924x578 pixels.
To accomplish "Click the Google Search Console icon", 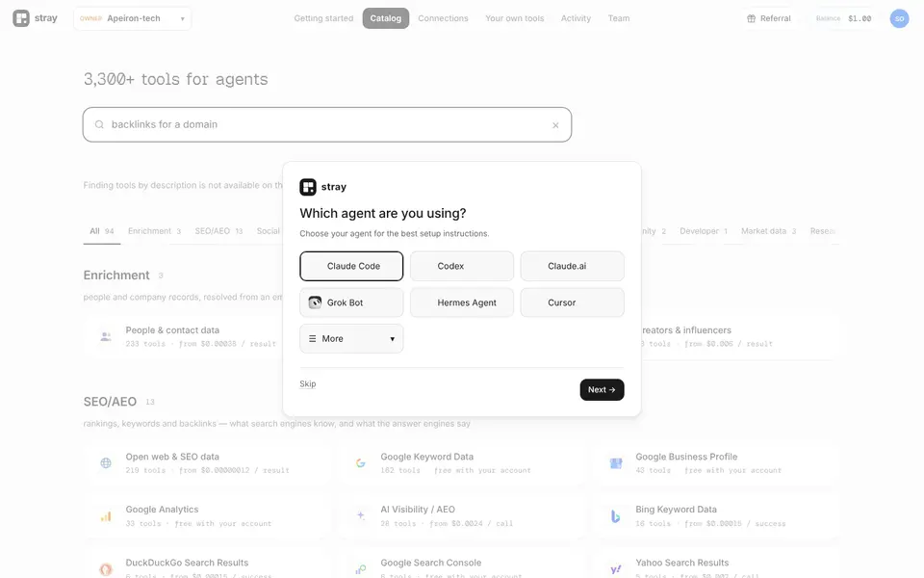I will tap(361, 569).
